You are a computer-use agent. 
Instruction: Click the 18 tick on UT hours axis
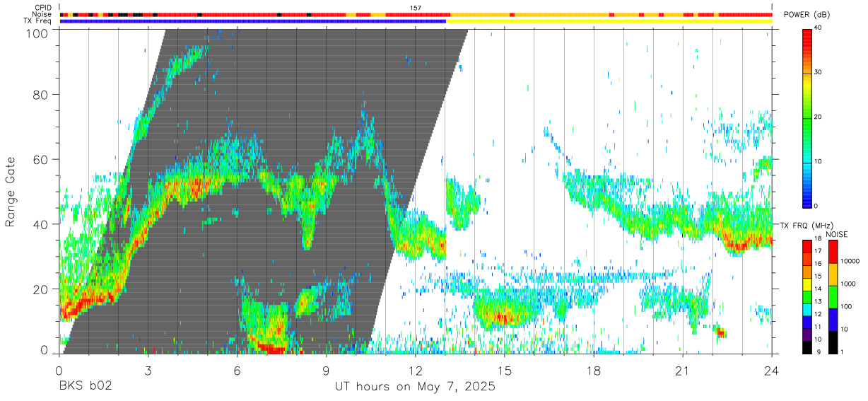pos(594,371)
